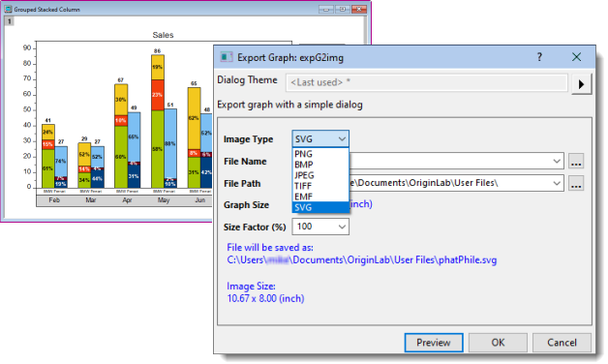Maximize the Grouped Stacked Column window

coord(343,9)
